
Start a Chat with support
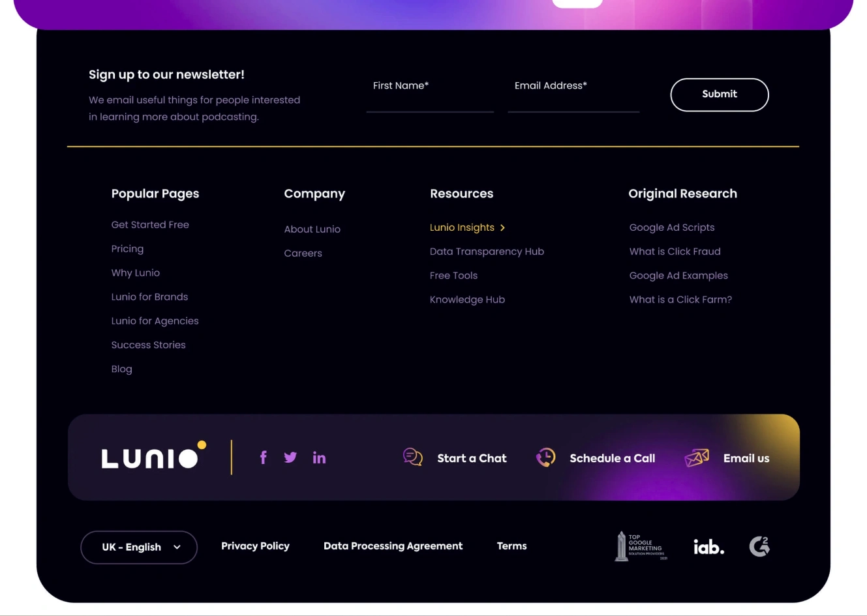472,458
